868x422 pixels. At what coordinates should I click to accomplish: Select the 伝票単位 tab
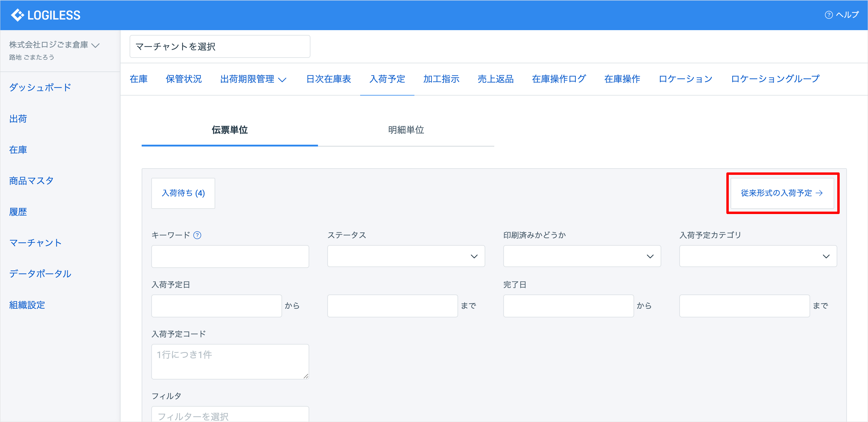pos(229,130)
